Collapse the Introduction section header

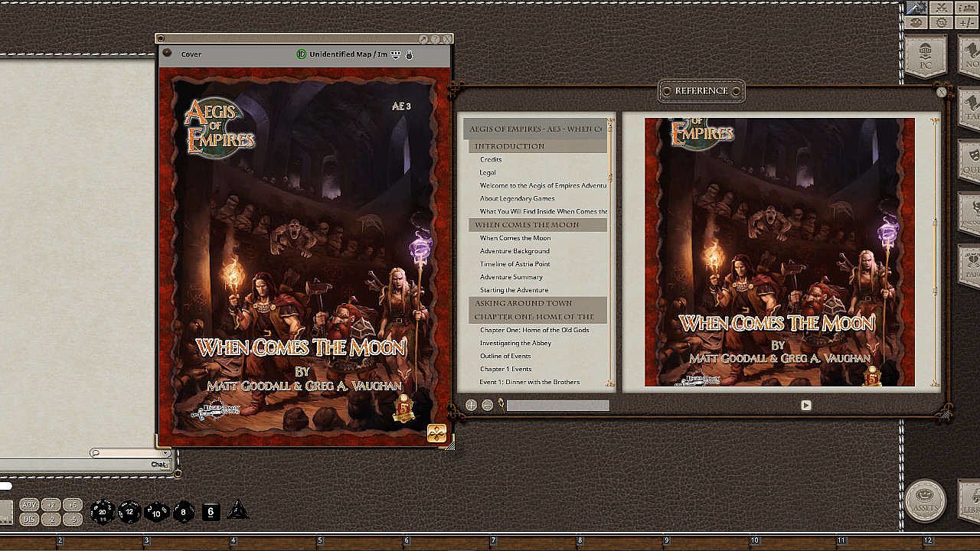pos(537,146)
